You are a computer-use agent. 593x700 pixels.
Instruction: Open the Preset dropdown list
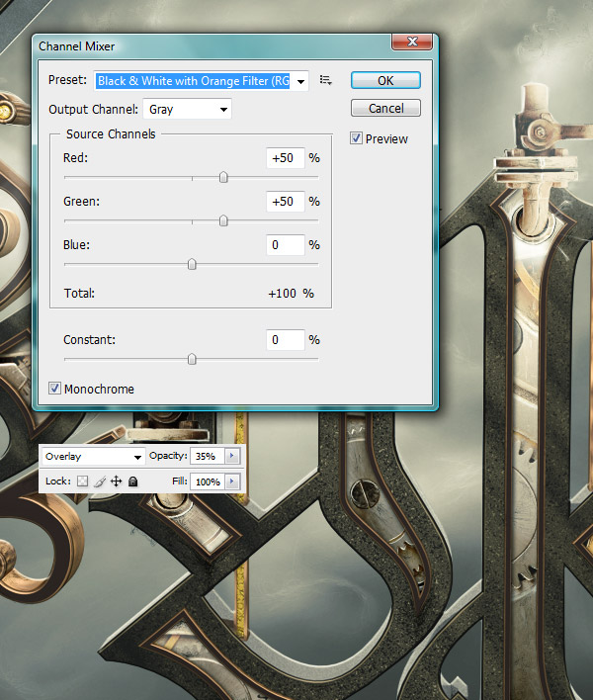[301, 81]
